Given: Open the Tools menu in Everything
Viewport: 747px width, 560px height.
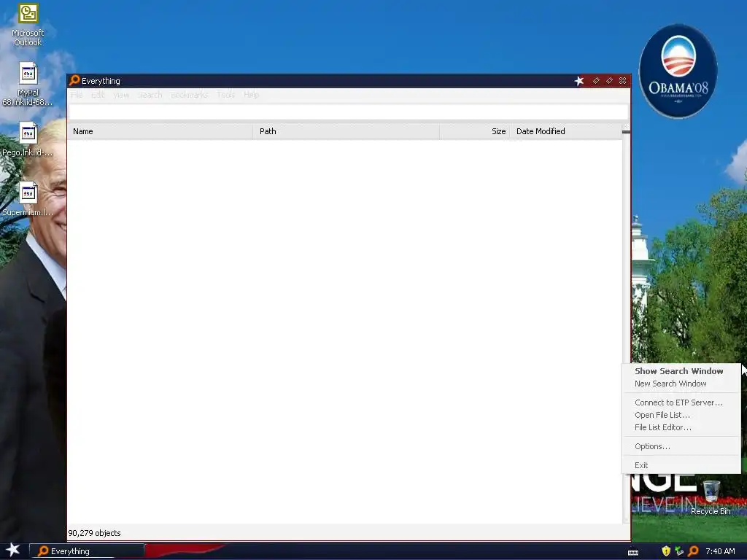Looking at the screenshot, I should [x=226, y=95].
